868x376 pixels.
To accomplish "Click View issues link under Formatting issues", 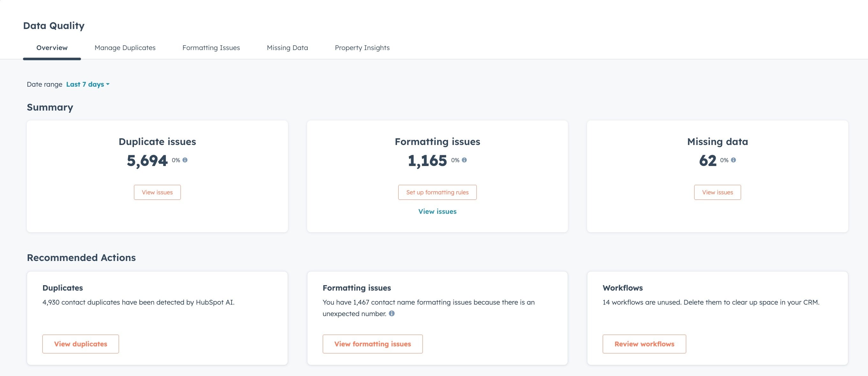I will tap(437, 211).
